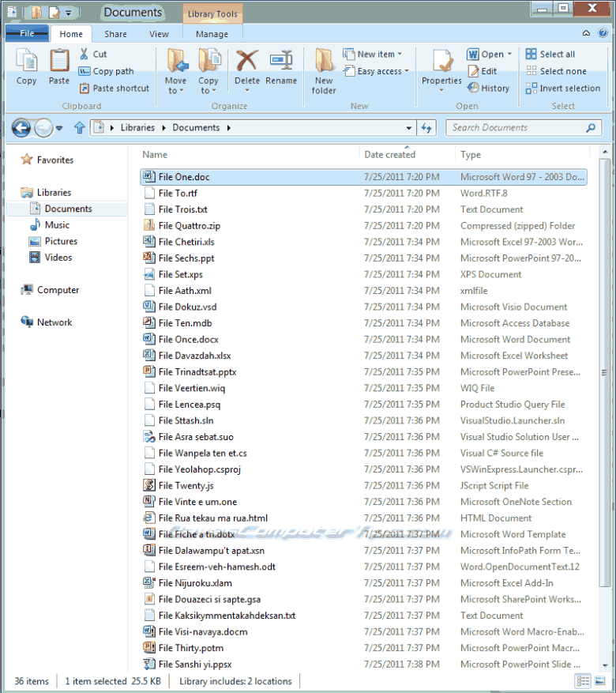Switch to the View tab
Viewport: 616px width, 693px height.
tap(159, 34)
